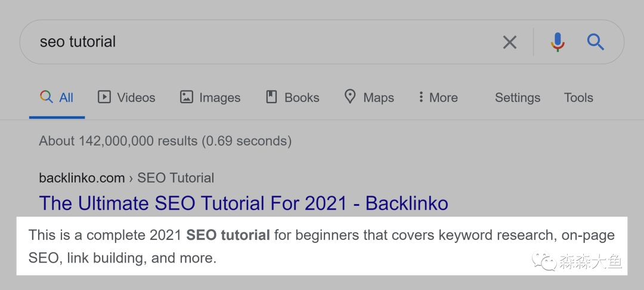
Task: Click the Books bookmark icon
Action: (x=271, y=97)
